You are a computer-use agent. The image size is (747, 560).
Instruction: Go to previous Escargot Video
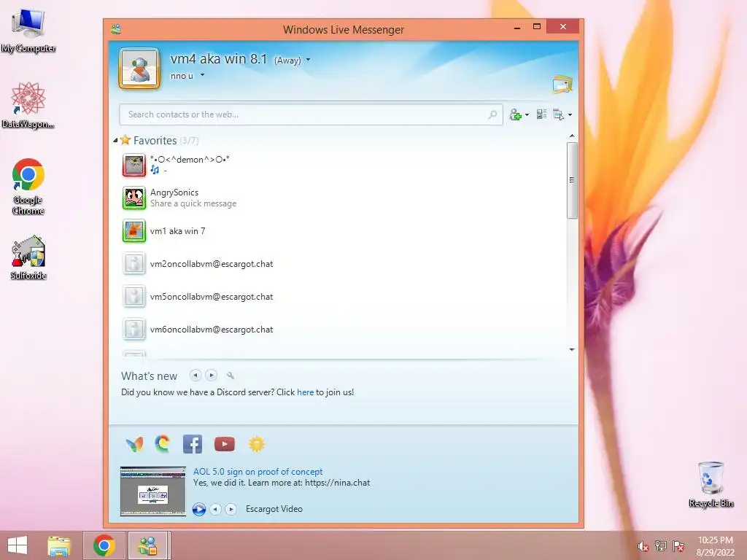pos(215,509)
